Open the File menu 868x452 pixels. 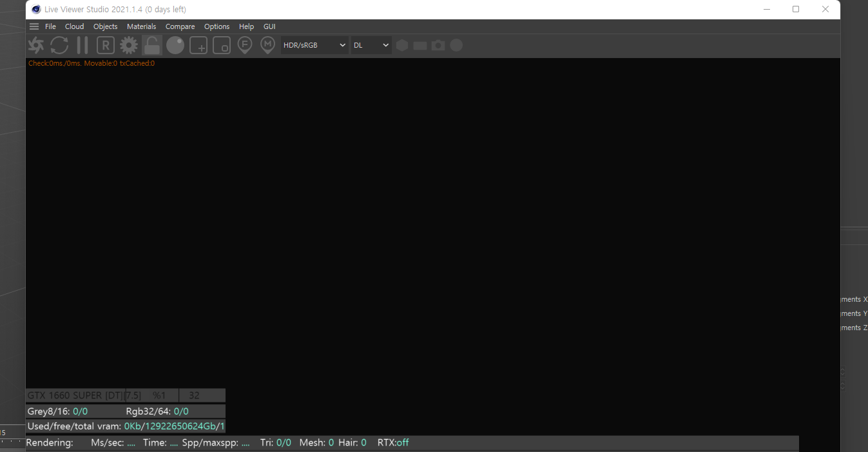[50, 26]
